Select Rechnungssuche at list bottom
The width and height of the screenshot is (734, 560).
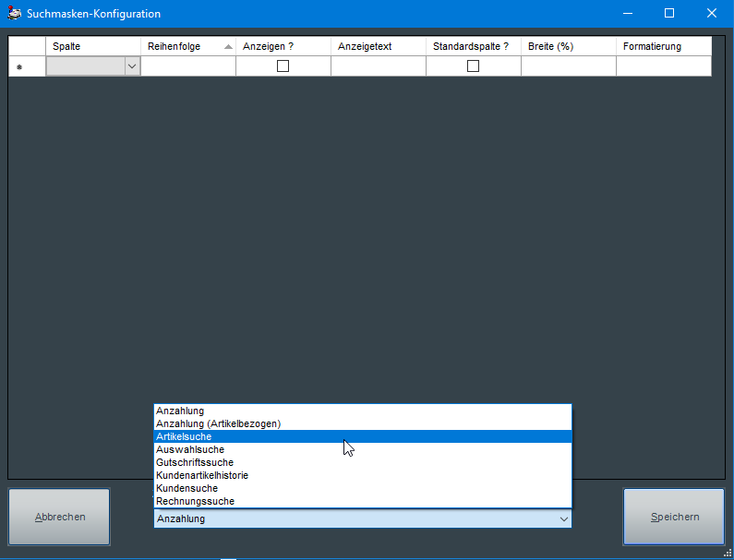[195, 501]
